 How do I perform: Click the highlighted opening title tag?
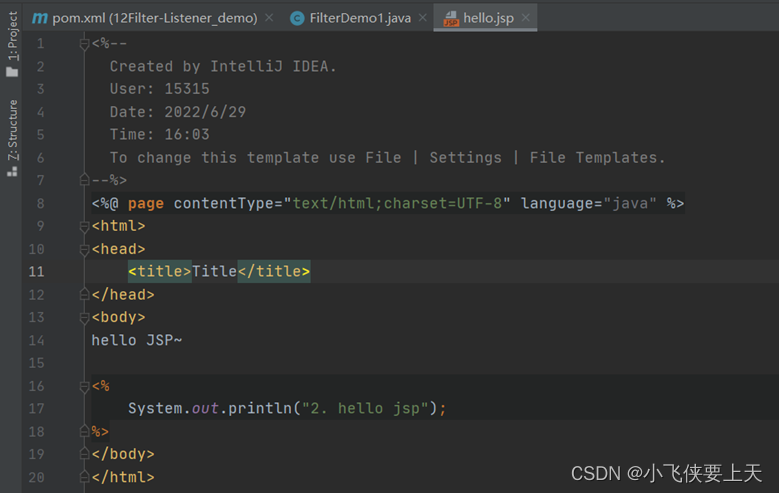point(159,271)
